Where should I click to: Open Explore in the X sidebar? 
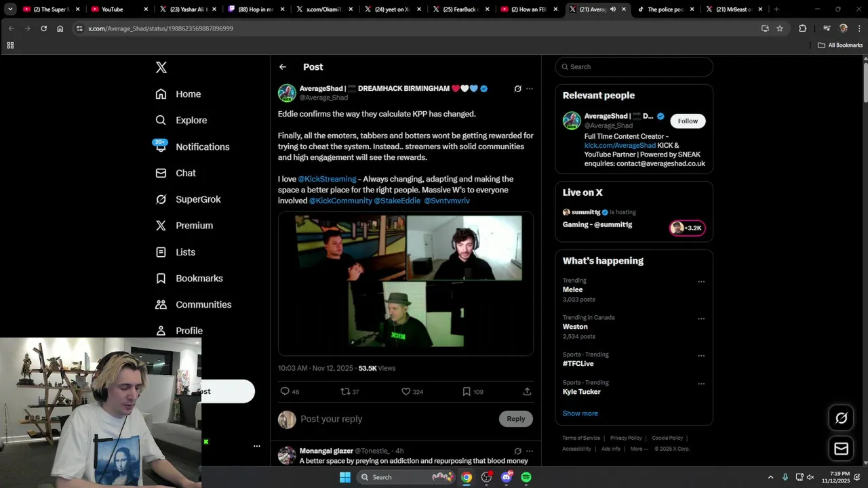tap(181, 120)
